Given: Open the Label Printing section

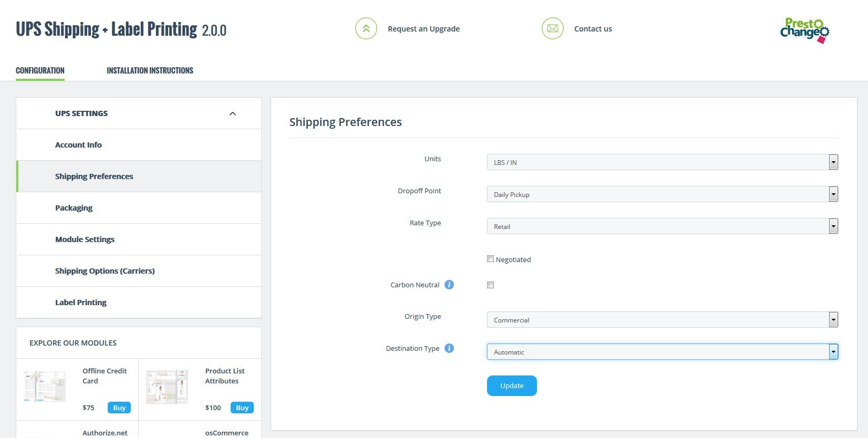Looking at the screenshot, I should (x=139, y=303).
